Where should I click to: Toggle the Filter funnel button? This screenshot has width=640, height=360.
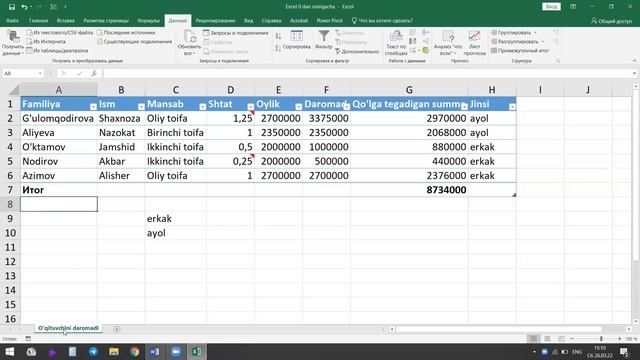[x=324, y=40]
